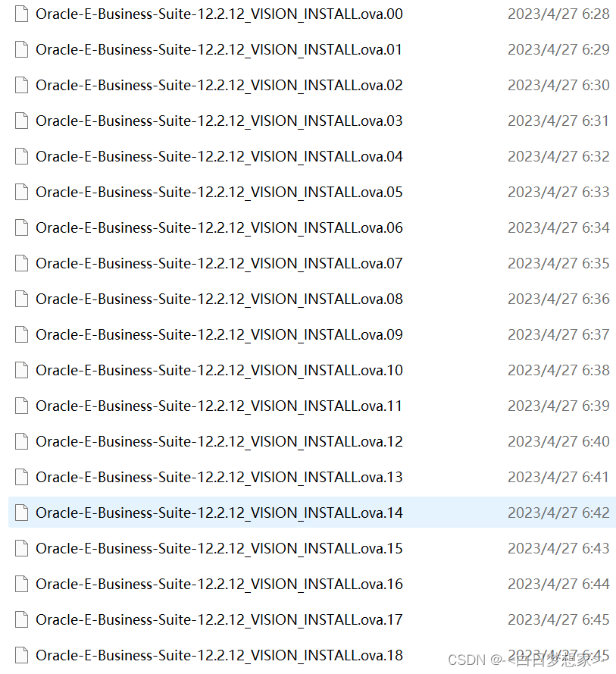Image resolution: width=616 pixels, height=674 pixels.
Task: Click the timestamp 6:42 beside ova.14
Action: pos(559,513)
